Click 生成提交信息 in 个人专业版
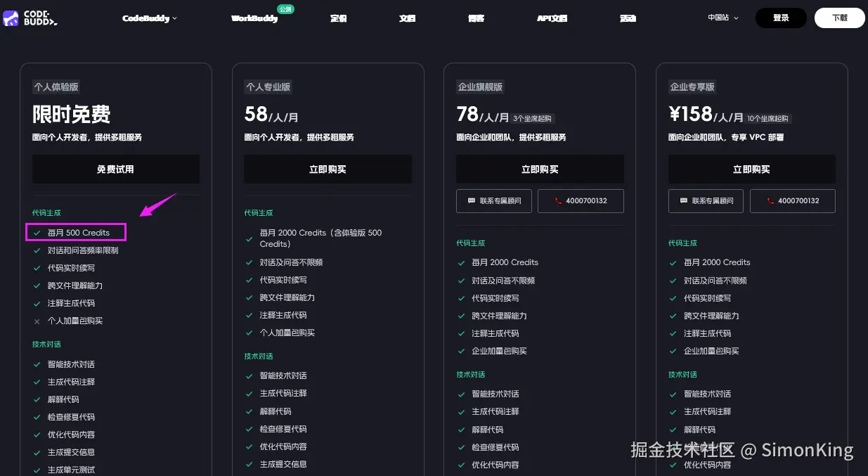The height and width of the screenshot is (476, 868). 283,464
